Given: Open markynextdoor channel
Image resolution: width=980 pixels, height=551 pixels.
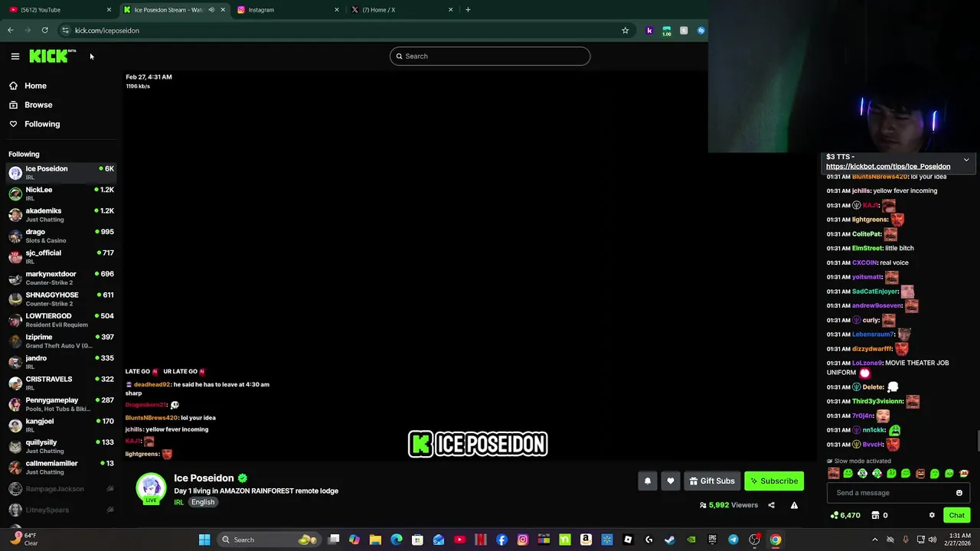Looking at the screenshot, I should (x=61, y=278).
